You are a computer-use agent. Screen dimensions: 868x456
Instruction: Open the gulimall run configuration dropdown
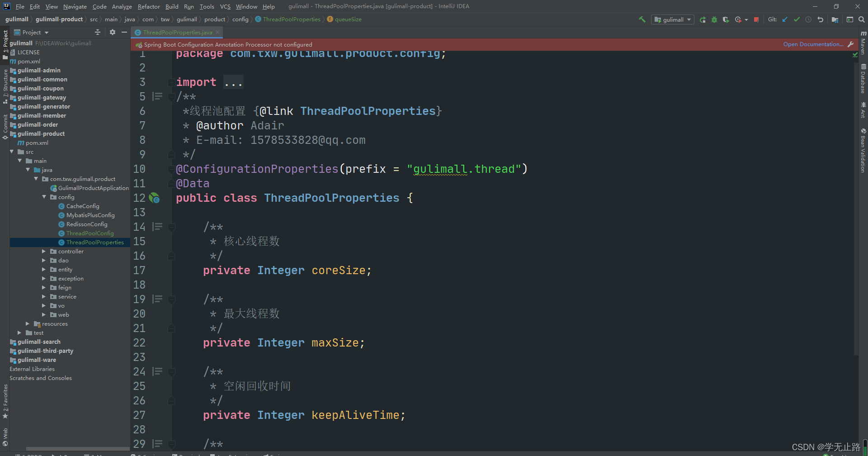pyautogui.click(x=673, y=19)
